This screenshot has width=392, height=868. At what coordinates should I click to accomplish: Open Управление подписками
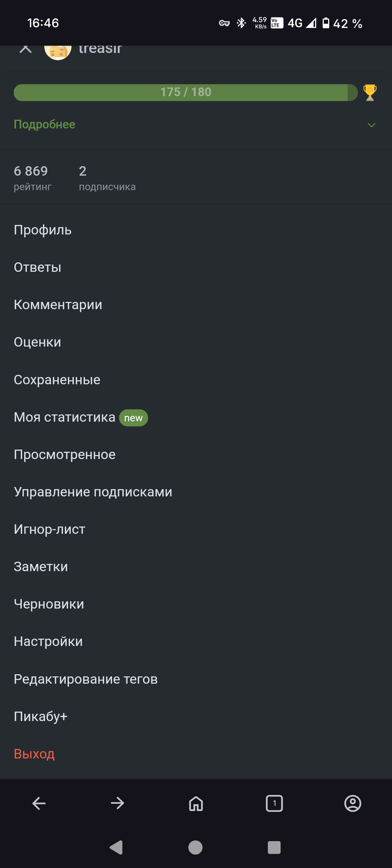click(93, 492)
